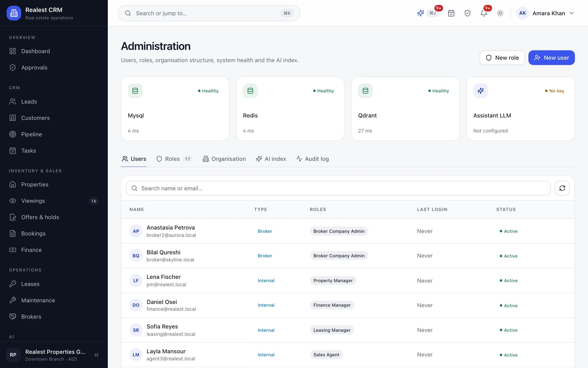Click Lena Fischer's Property Manager role badge
588x368 pixels.
(333, 280)
